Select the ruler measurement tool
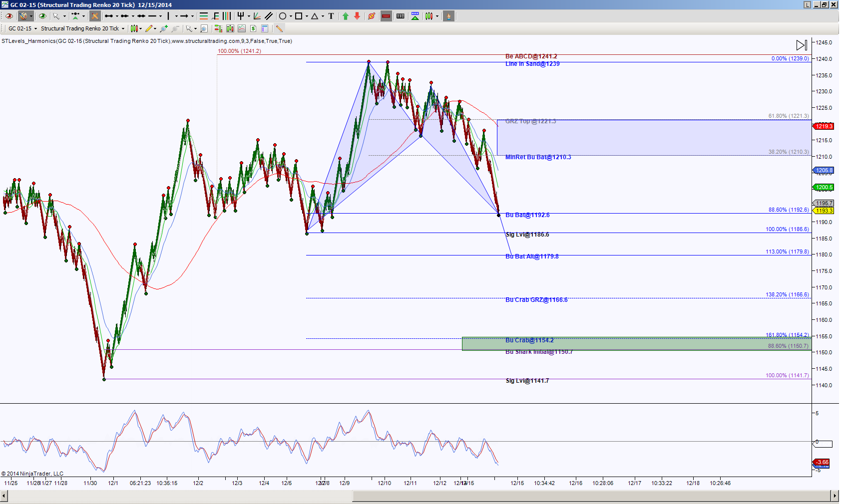 click(x=401, y=16)
